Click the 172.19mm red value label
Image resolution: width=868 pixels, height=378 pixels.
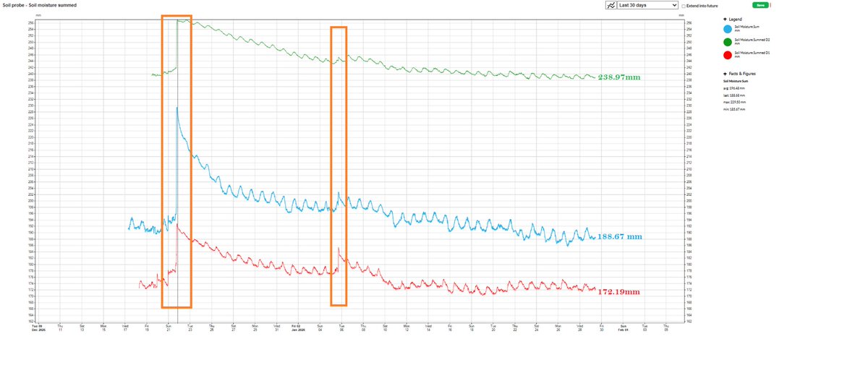pos(619,292)
